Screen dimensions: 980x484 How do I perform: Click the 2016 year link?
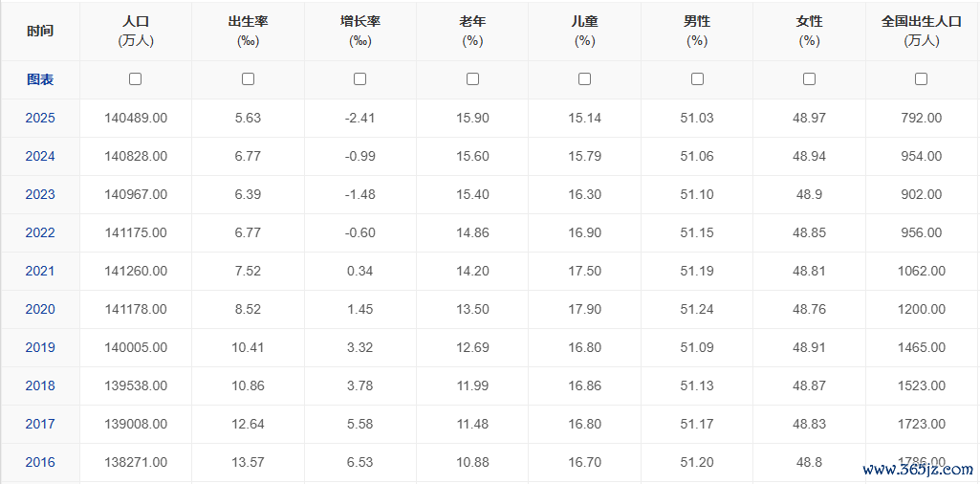coord(40,462)
